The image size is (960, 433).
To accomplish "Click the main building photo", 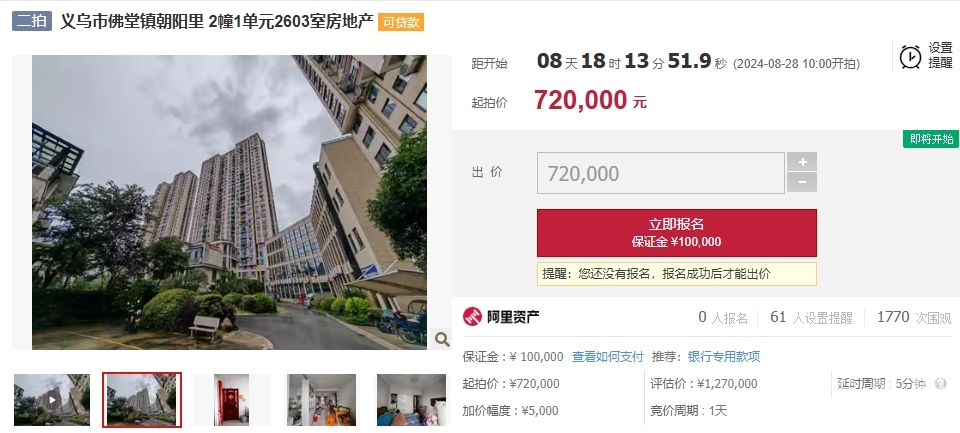I will (230, 202).
